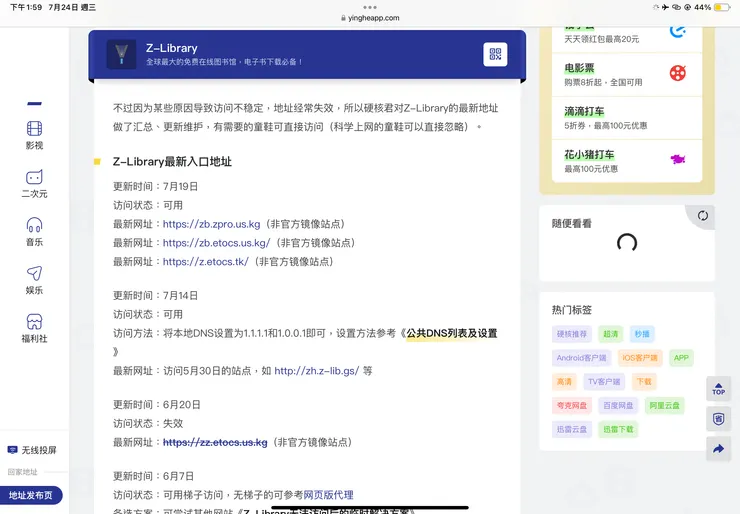Screen dimensions: 740x514
Task: Select the 百度网盘 tag
Action: (618, 405)
